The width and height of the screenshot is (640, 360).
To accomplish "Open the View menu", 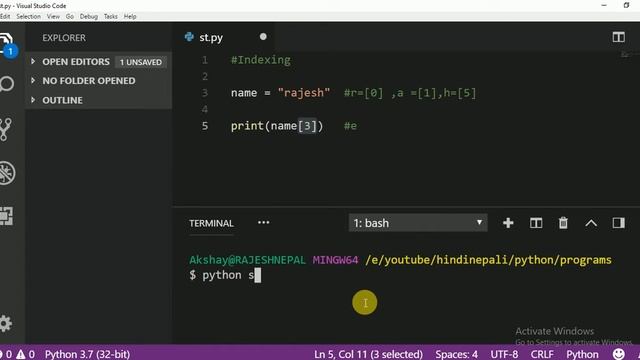I will (x=53, y=16).
